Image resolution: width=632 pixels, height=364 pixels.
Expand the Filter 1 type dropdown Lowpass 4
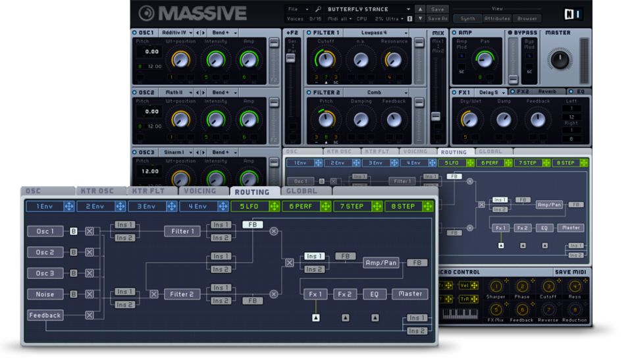pyautogui.click(x=377, y=32)
